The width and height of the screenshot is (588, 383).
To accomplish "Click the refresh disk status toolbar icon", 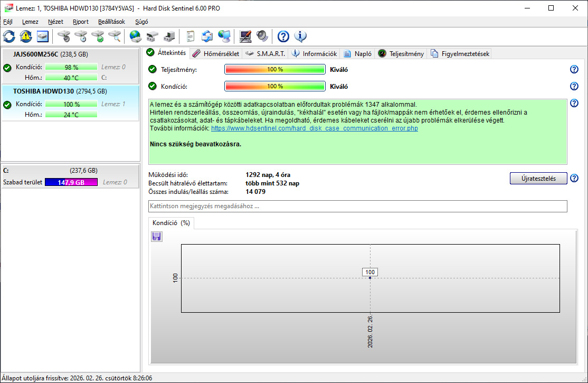I will pos(9,36).
